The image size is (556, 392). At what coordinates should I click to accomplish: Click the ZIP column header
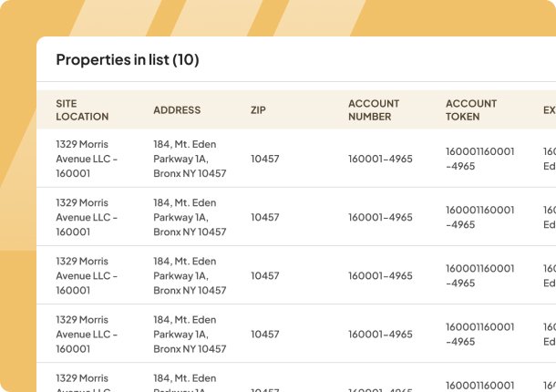point(258,110)
